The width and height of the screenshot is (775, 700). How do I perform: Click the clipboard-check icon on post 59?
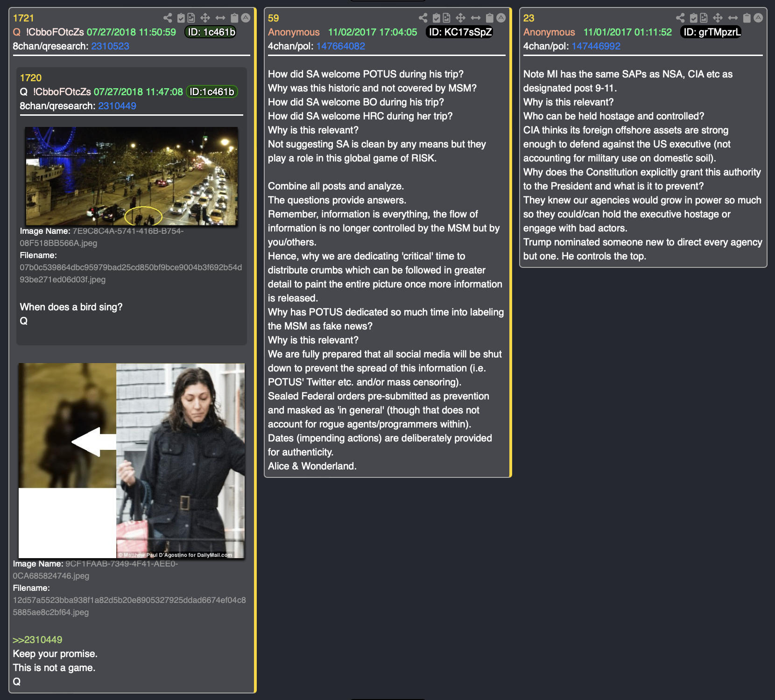[436, 18]
